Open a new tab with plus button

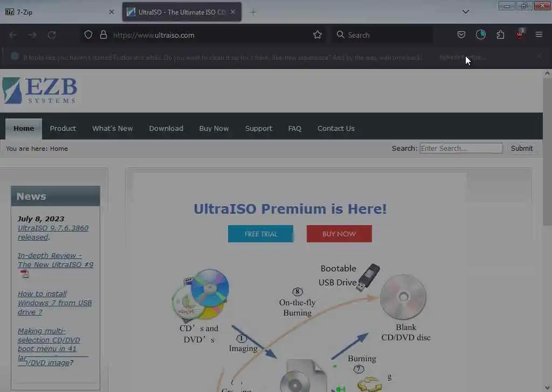coord(253,12)
